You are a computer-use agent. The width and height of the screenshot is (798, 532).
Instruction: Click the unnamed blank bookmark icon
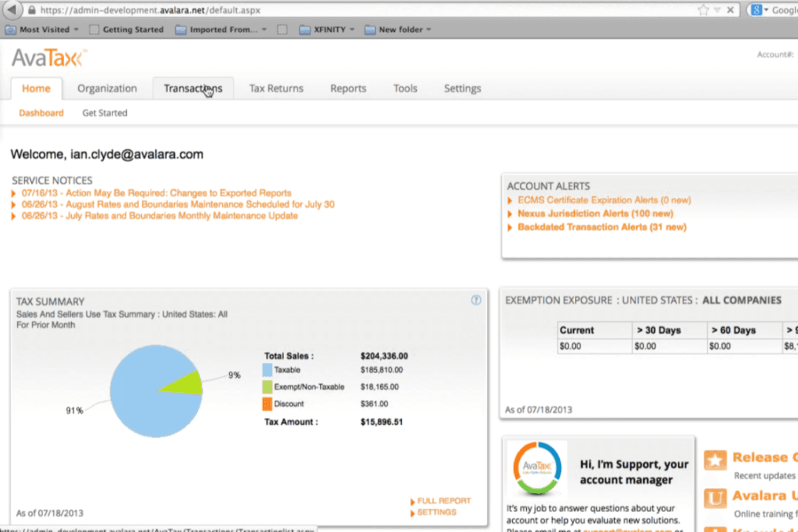[x=282, y=30]
